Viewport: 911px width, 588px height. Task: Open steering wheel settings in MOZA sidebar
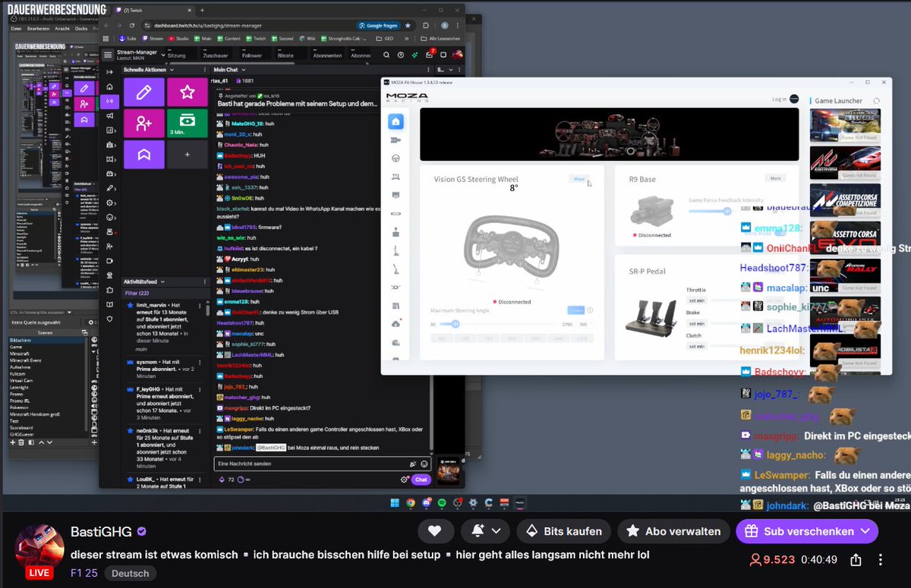point(396,159)
